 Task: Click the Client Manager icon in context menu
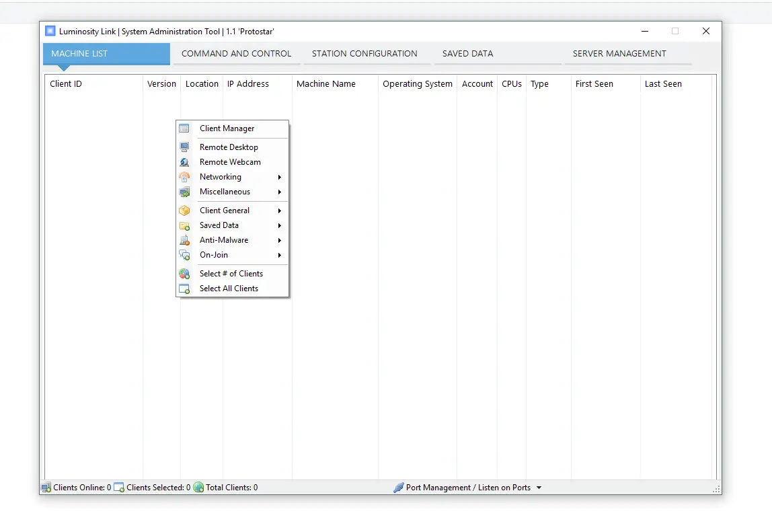[184, 128]
